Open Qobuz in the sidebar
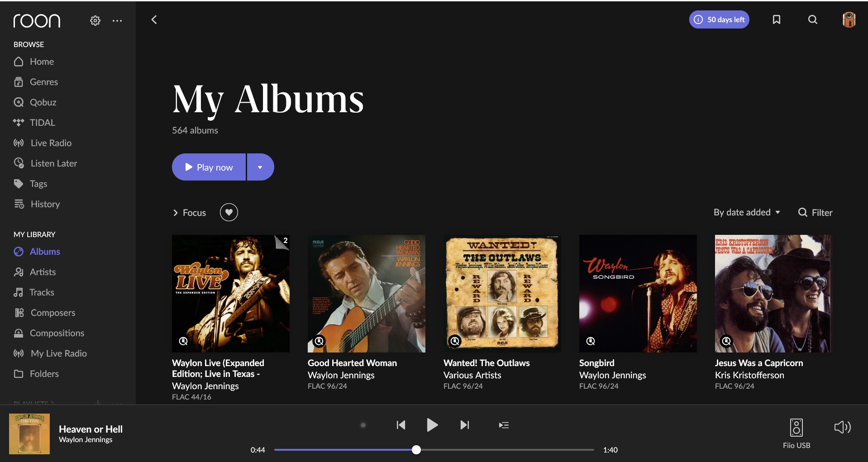This screenshot has height=462, width=868. coord(43,102)
